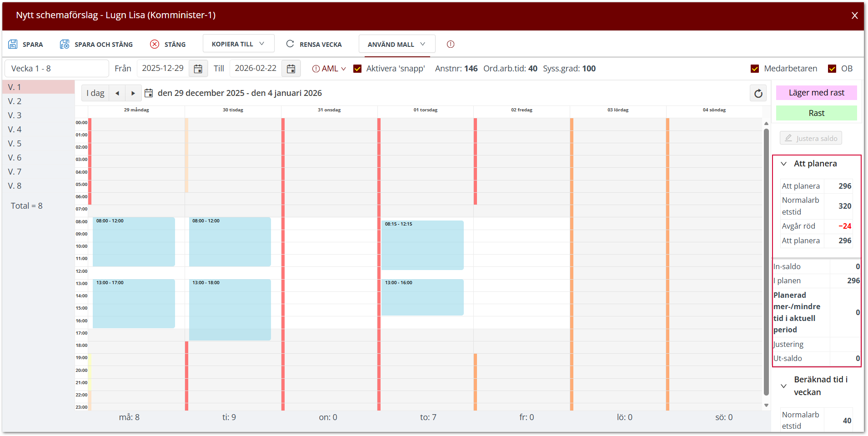Click the scrollbar up arrow
868x436 pixels.
[766, 123]
